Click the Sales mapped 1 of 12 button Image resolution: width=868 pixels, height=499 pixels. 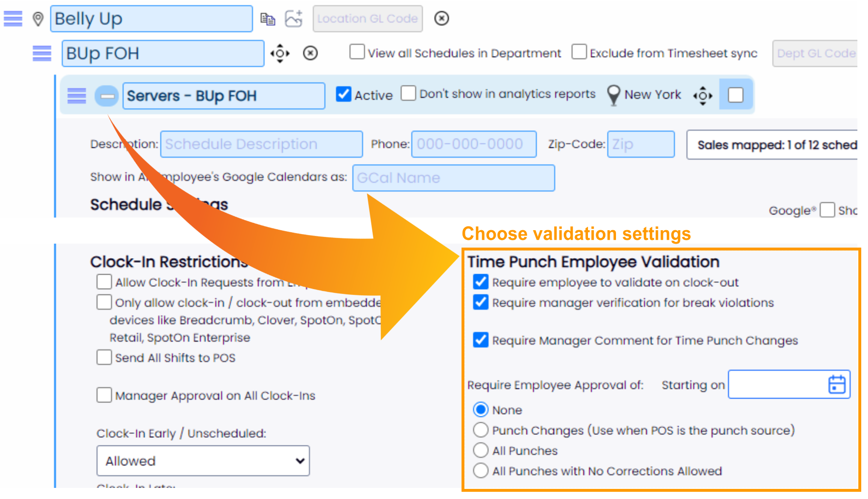click(x=772, y=145)
